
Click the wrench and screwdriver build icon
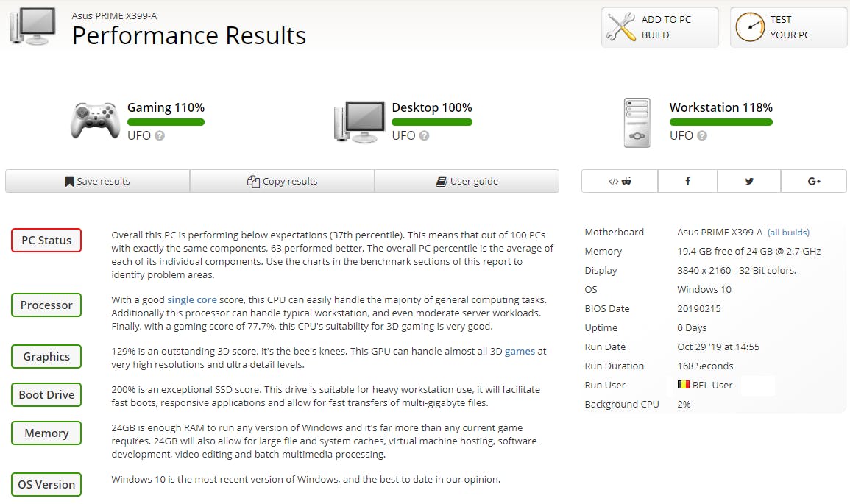[620, 26]
